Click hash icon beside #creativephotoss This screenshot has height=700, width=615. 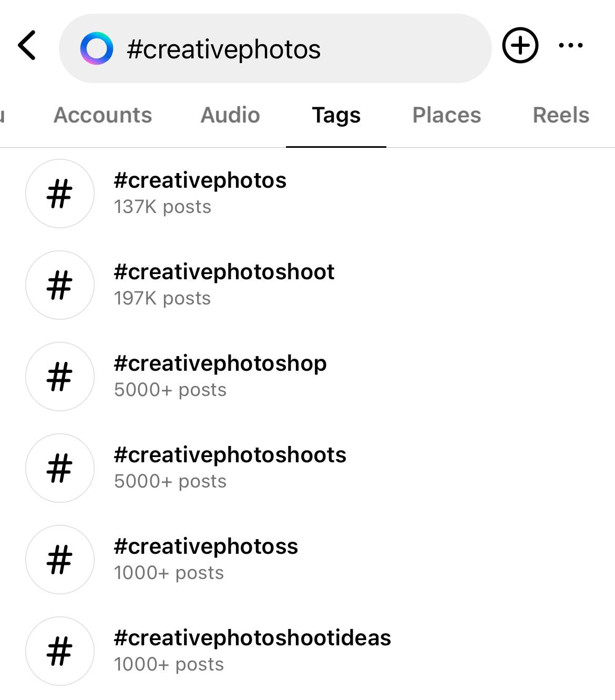[60, 560]
